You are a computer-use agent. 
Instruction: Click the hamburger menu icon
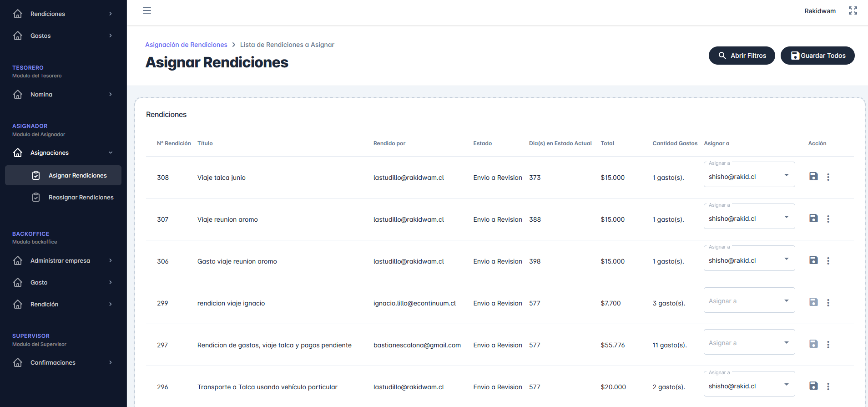(x=147, y=10)
